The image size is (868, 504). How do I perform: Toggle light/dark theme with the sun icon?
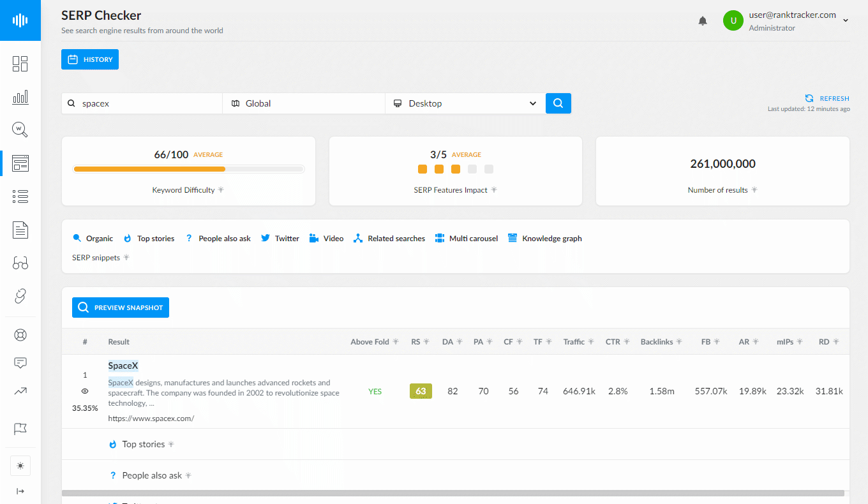[x=20, y=466]
